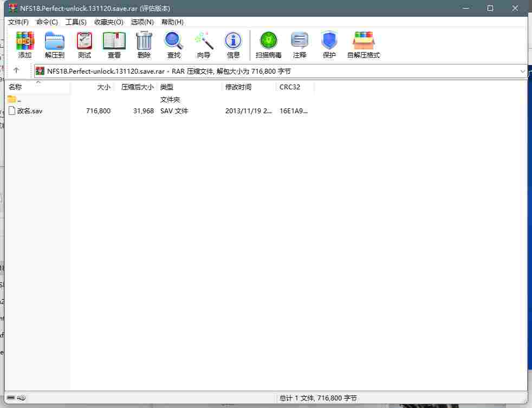Click the 自解压格式 (SFX) icon
Viewport: 532px width, 408px height.
364,45
